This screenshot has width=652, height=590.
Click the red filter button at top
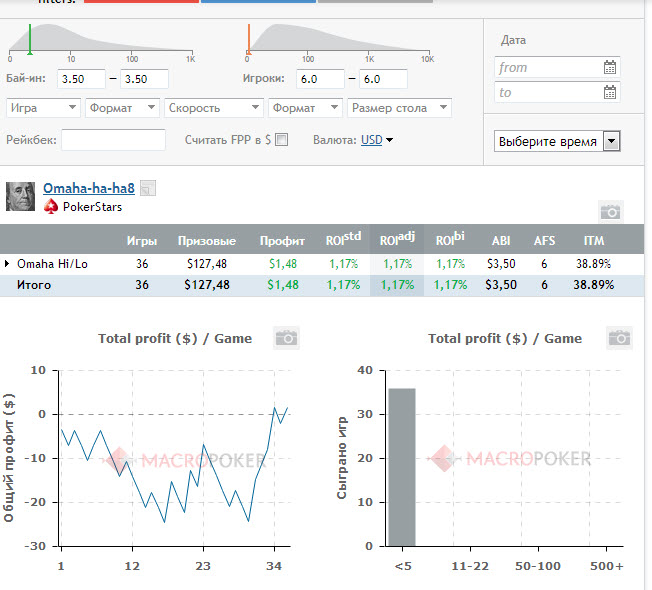141,1
